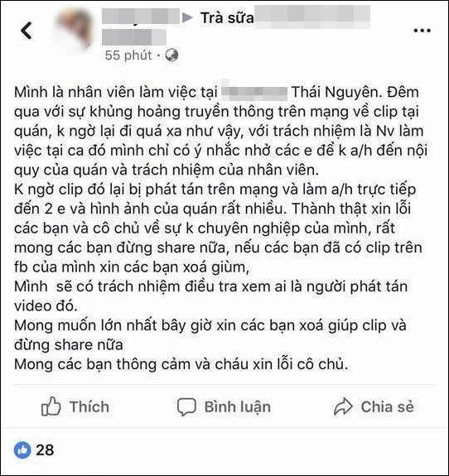Tap the Chia sẻ label text

pos(388,406)
